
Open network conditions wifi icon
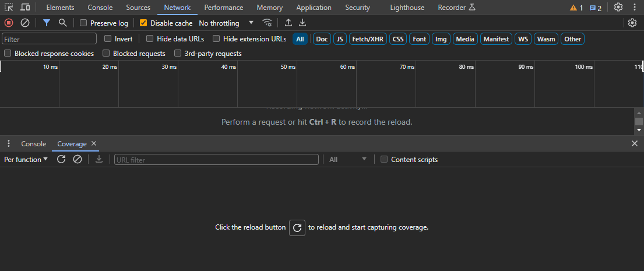(268, 23)
